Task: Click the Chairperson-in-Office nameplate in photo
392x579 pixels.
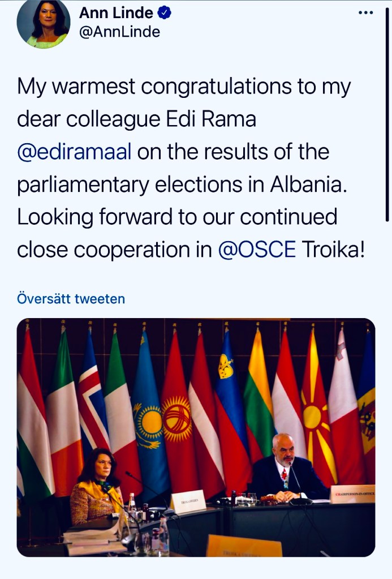Action: pyautogui.click(x=352, y=494)
